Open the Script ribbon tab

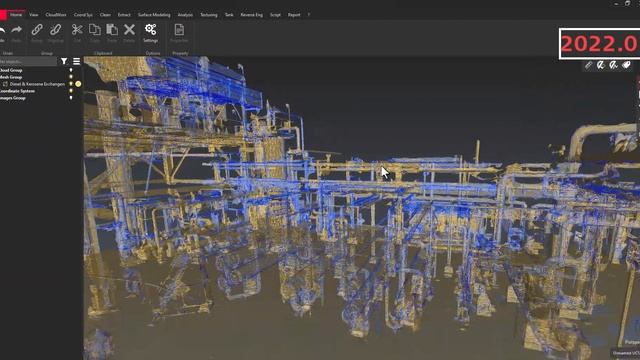276,15
